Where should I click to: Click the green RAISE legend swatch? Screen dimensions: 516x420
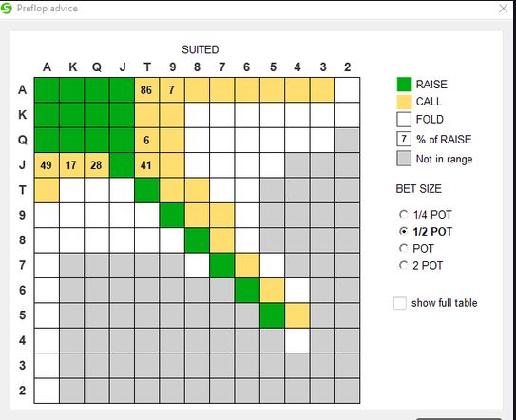click(x=404, y=85)
